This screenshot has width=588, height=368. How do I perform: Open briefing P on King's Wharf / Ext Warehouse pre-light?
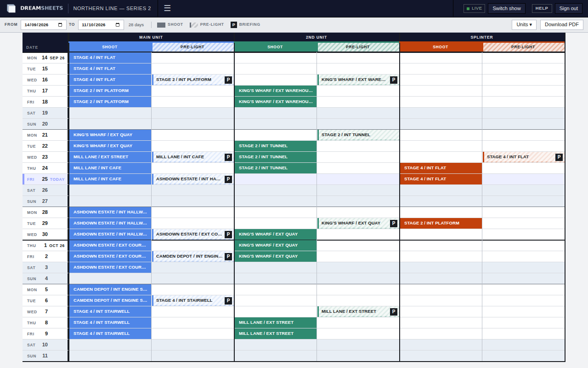[x=394, y=80]
